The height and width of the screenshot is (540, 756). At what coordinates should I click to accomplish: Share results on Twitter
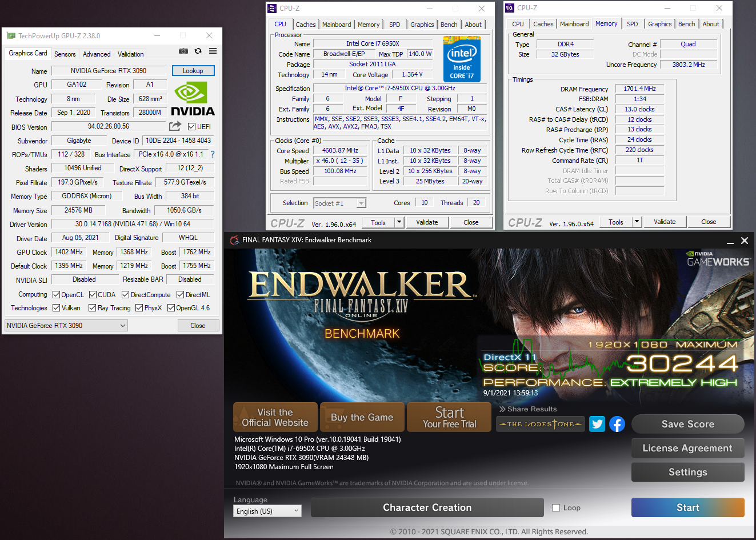point(597,424)
